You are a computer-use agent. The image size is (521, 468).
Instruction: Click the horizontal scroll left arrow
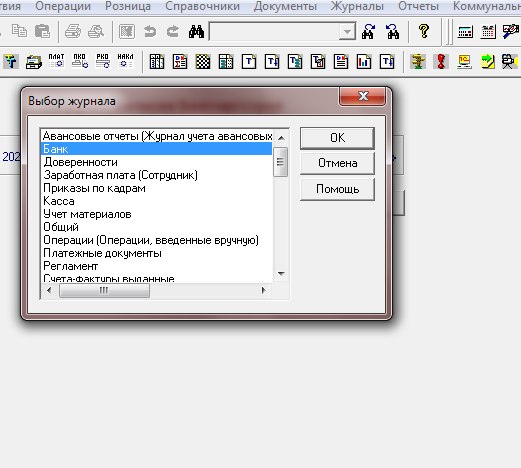(x=49, y=290)
